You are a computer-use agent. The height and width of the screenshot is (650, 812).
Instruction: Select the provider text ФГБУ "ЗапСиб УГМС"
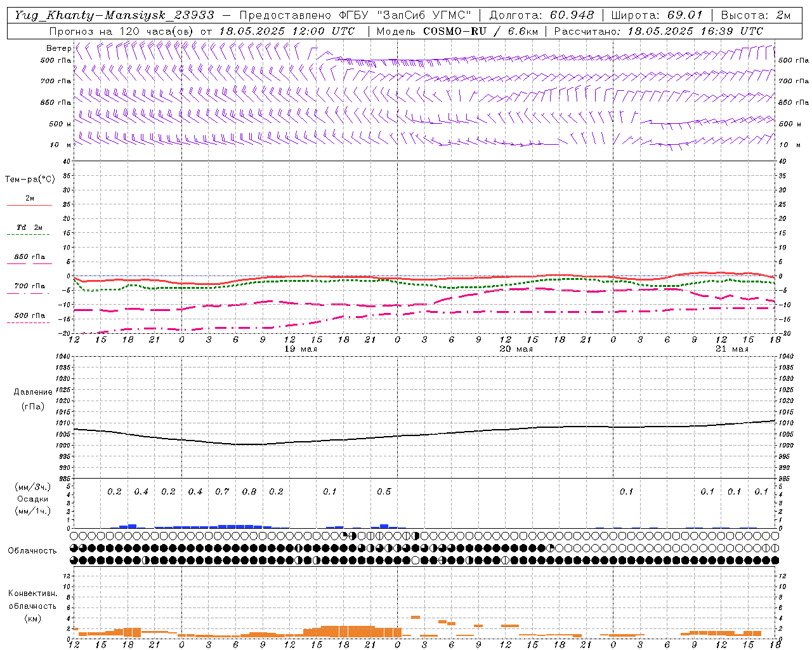click(x=405, y=15)
